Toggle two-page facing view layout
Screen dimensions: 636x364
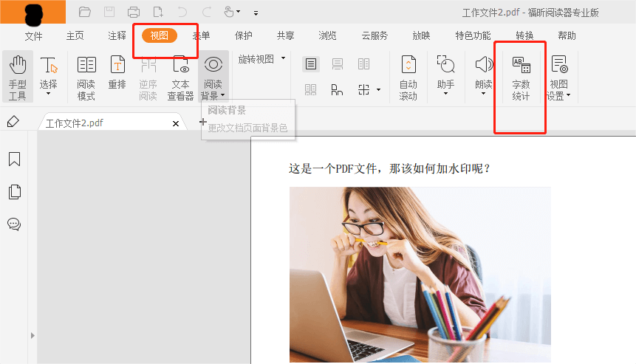pos(363,64)
